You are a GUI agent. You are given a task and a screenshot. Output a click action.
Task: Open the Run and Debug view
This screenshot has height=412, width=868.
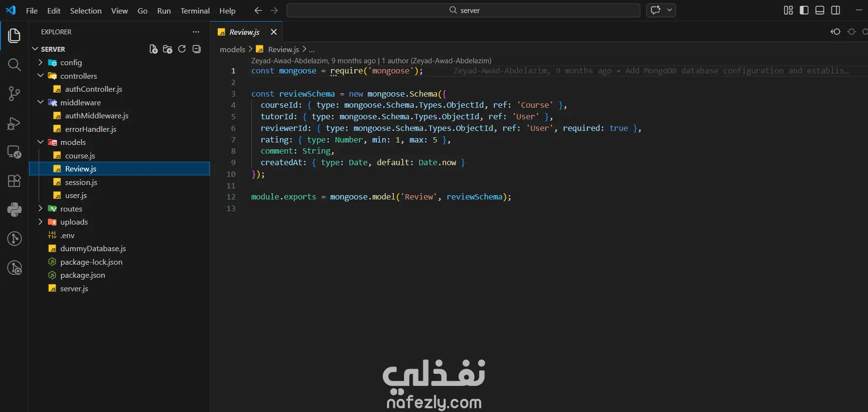[14, 123]
